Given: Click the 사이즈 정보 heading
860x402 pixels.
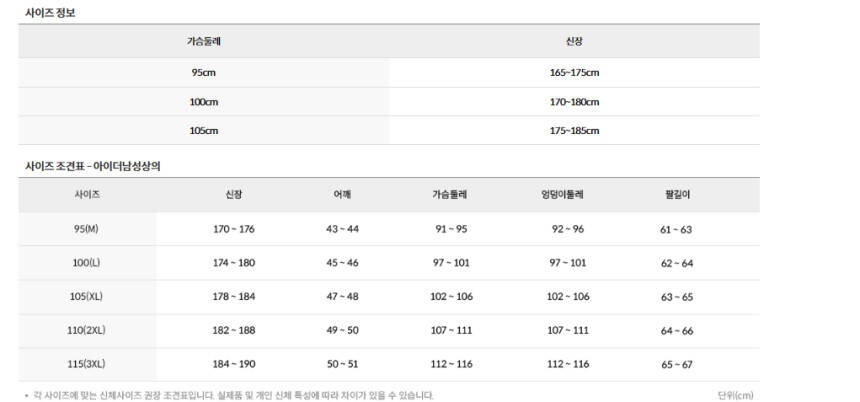Looking at the screenshot, I should [x=50, y=12].
